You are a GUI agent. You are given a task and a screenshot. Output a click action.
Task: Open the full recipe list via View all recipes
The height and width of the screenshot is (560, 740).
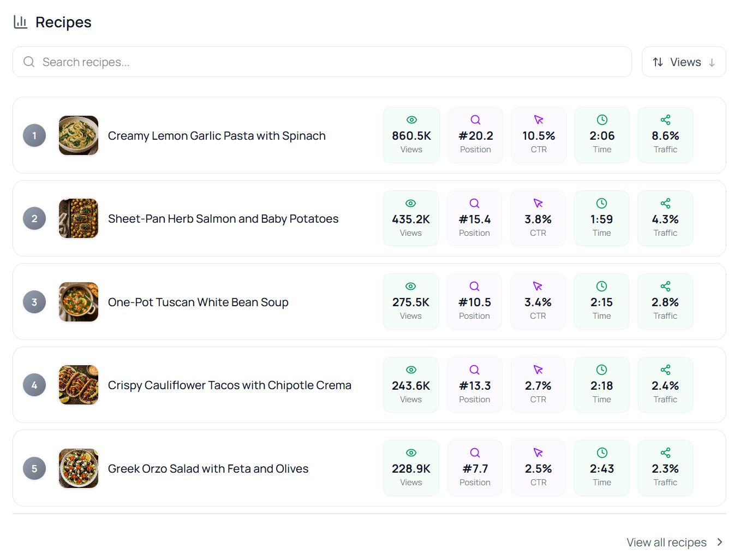[666, 542]
